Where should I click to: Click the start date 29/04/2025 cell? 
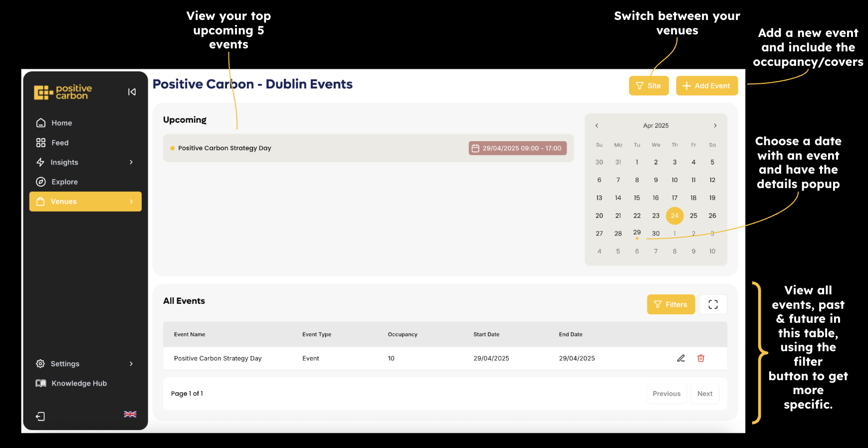pyautogui.click(x=491, y=358)
